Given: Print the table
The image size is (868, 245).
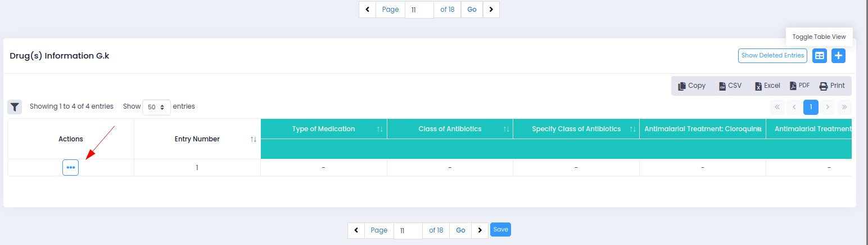Looking at the screenshot, I should click(832, 86).
